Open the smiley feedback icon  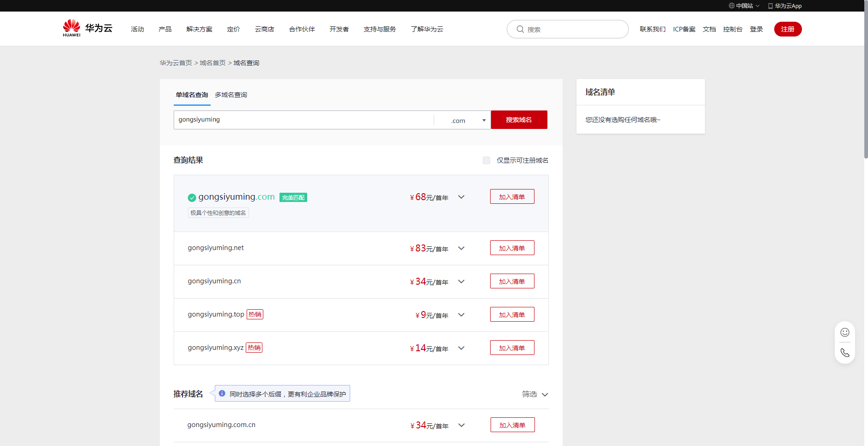[x=844, y=332]
